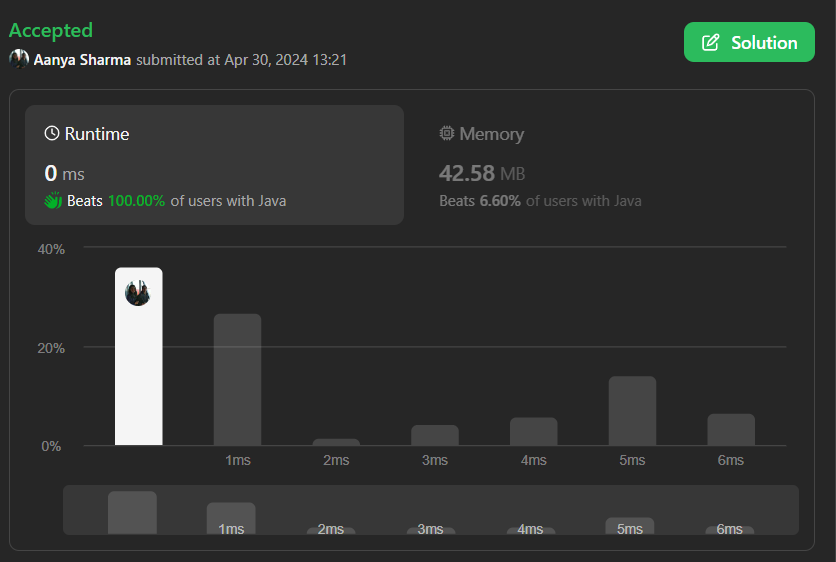Select the Runtime tab card
This screenshot has width=836, height=562.
(x=214, y=165)
